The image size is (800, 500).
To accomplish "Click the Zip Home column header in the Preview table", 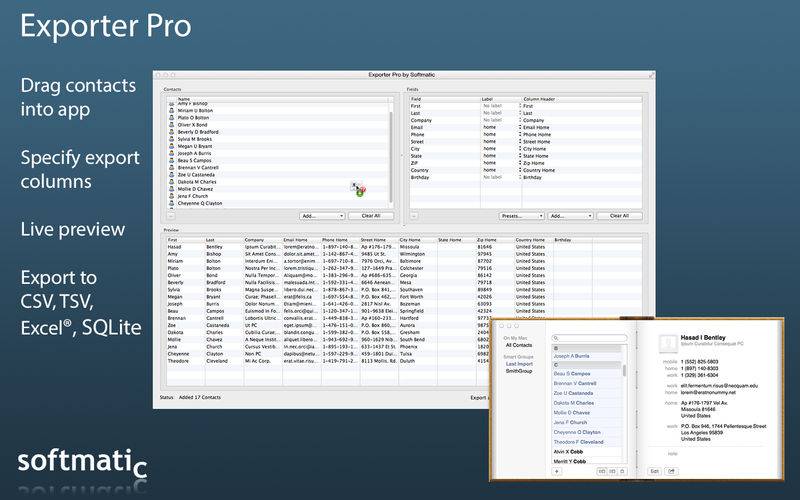I will point(495,240).
